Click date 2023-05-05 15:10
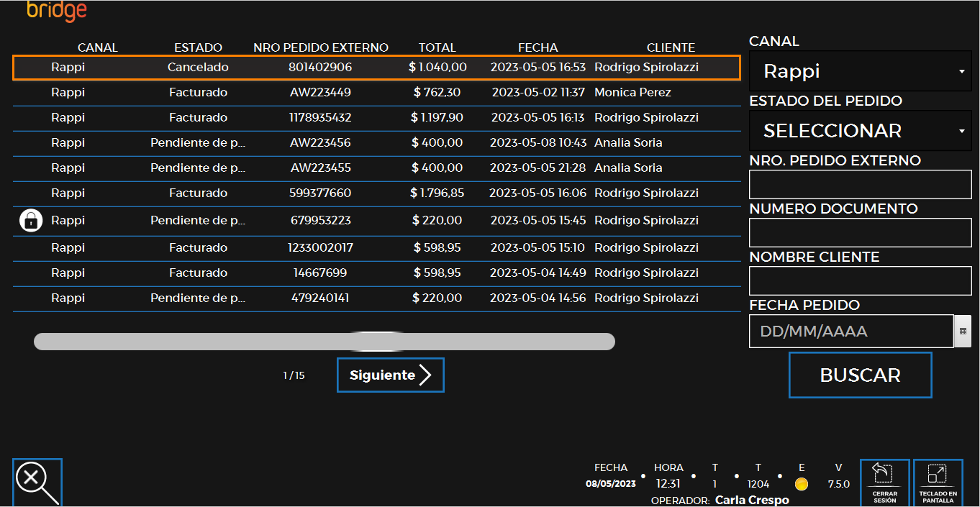Viewport: 980px width, 507px height. pyautogui.click(x=538, y=247)
